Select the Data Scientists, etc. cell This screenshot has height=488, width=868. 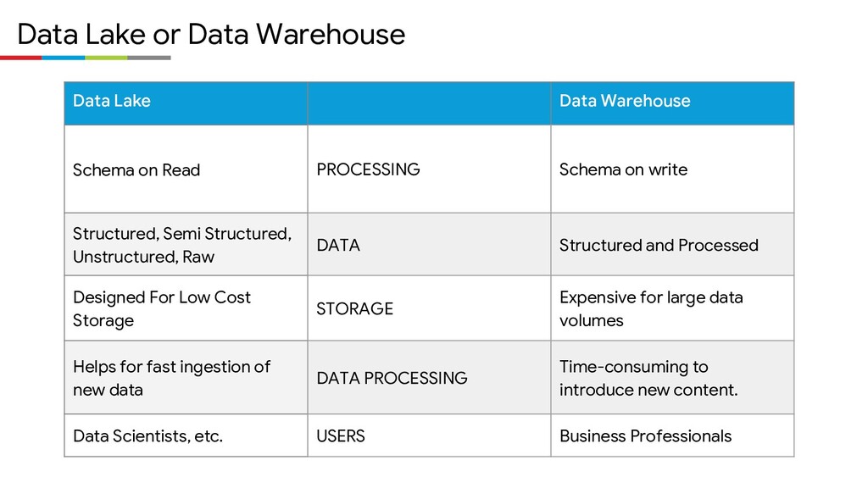(x=186, y=436)
